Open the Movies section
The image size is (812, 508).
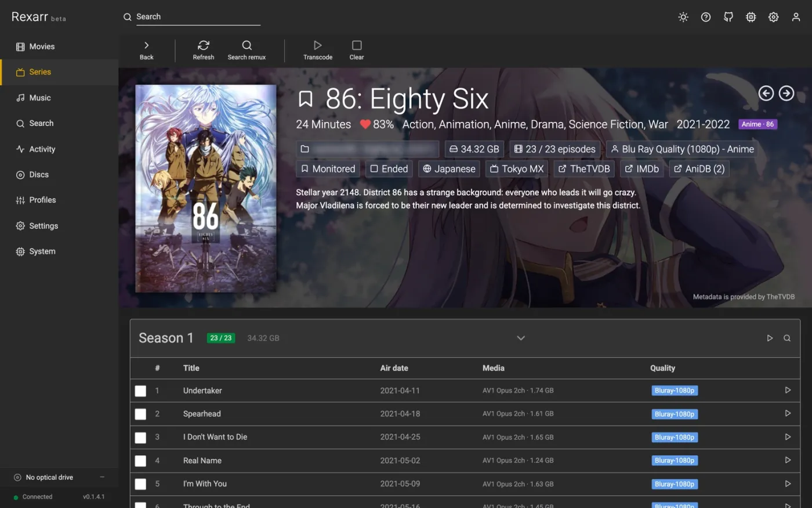click(59, 46)
